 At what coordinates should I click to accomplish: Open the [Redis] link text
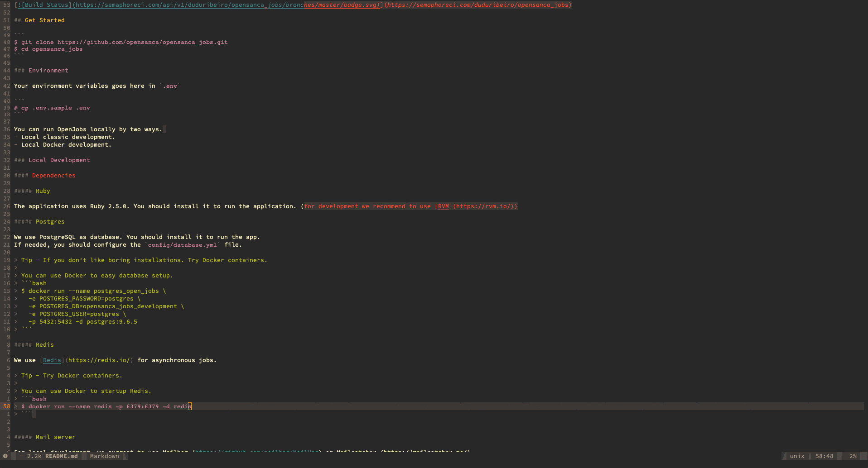click(x=52, y=360)
